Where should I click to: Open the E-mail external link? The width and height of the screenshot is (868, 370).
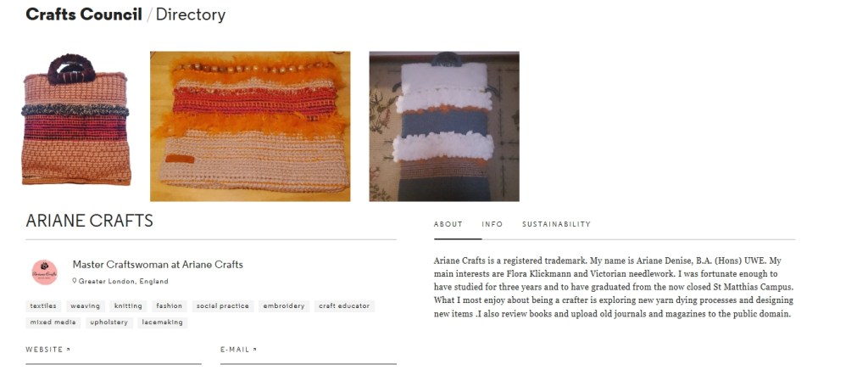pyautogui.click(x=238, y=350)
